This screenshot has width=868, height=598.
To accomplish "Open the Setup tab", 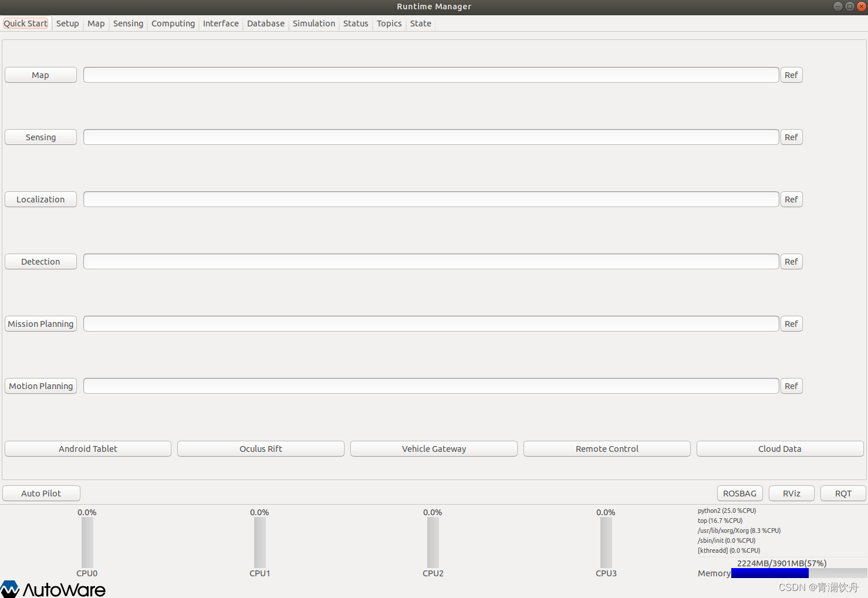I will 67,23.
